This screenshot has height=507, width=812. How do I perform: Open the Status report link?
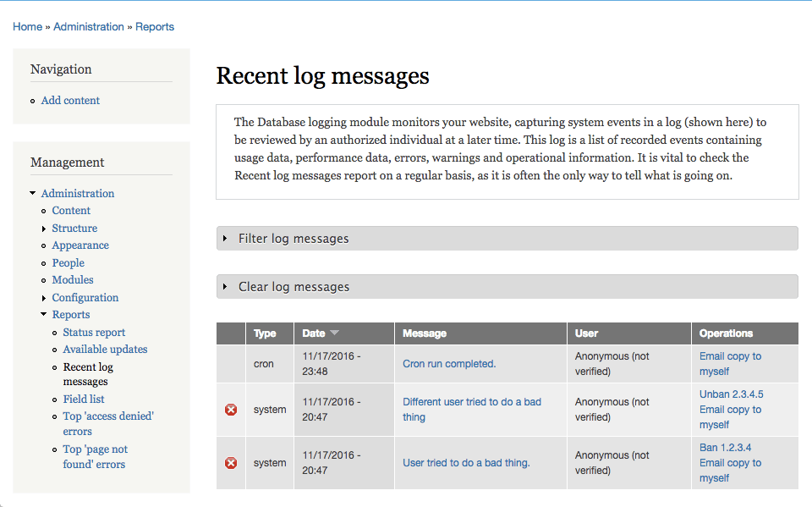coord(94,333)
